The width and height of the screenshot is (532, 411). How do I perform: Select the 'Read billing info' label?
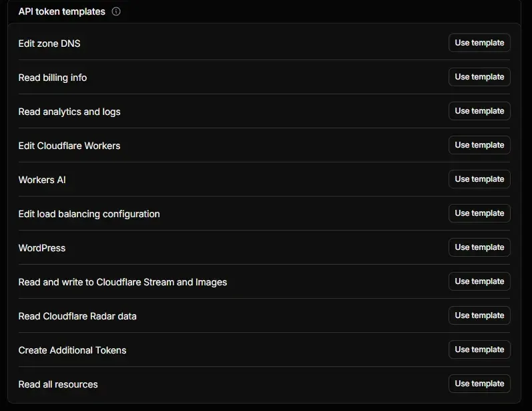(x=53, y=78)
